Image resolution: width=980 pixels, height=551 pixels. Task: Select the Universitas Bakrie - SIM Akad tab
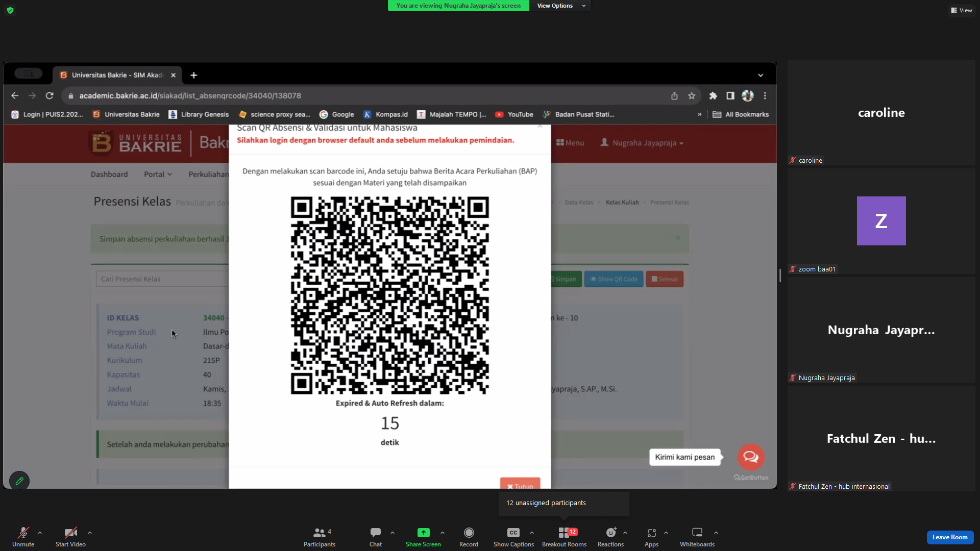tap(117, 75)
